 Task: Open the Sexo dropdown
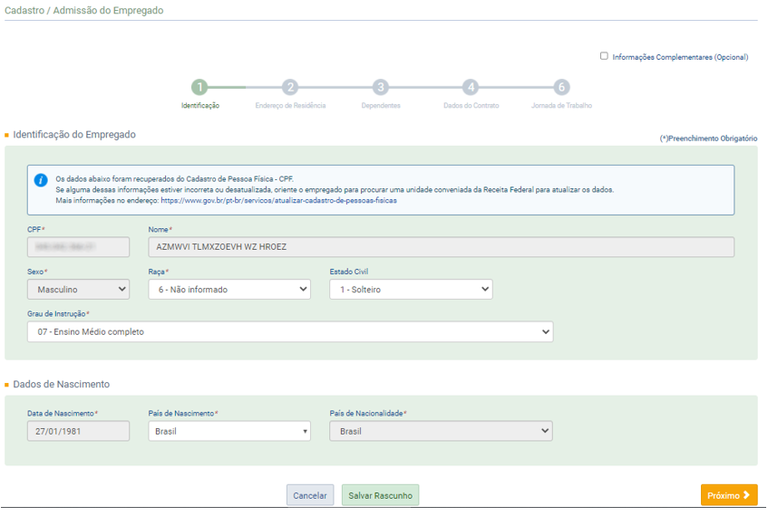point(78,289)
